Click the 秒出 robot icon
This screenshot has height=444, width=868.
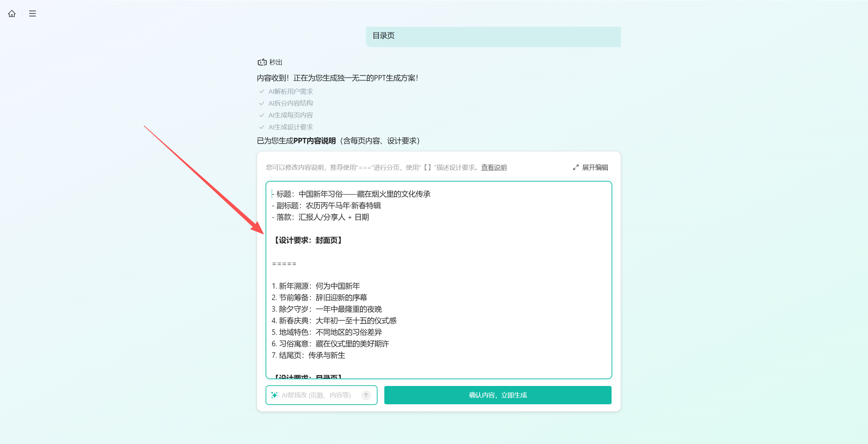(x=262, y=62)
